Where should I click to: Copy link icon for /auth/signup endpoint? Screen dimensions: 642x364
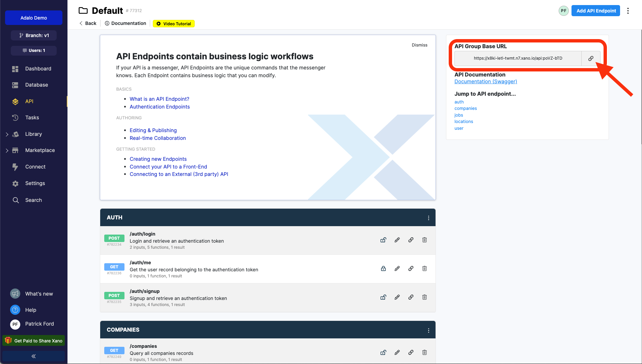(x=411, y=297)
